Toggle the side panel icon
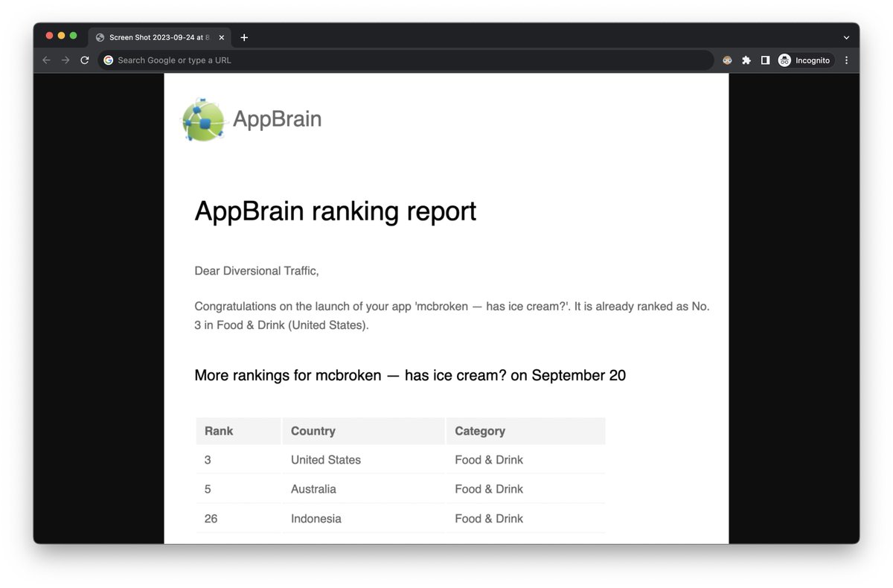893x588 pixels. [765, 60]
